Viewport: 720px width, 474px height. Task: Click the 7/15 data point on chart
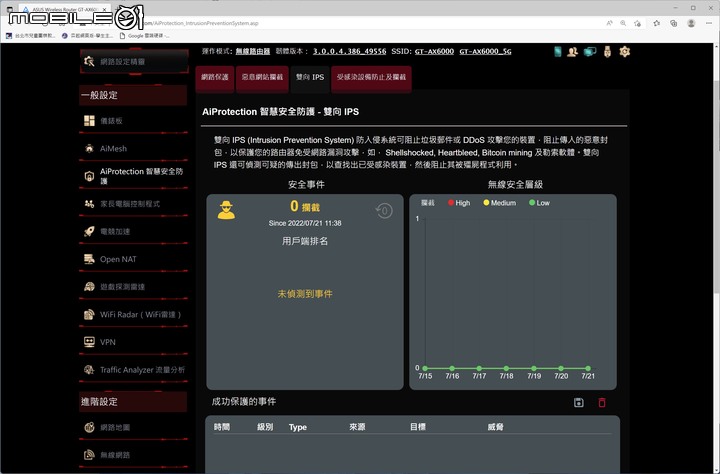[x=425, y=368]
